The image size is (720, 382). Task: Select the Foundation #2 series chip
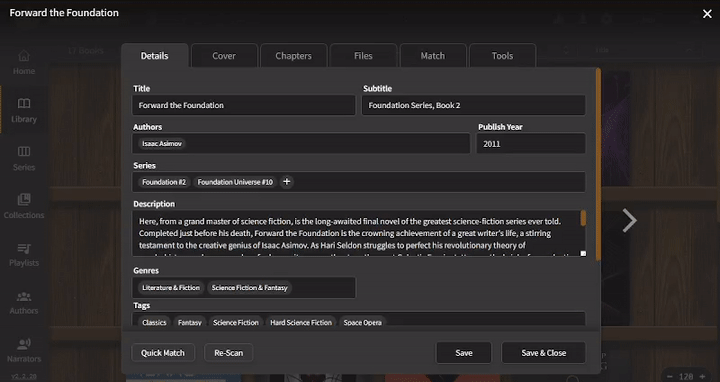click(x=164, y=182)
